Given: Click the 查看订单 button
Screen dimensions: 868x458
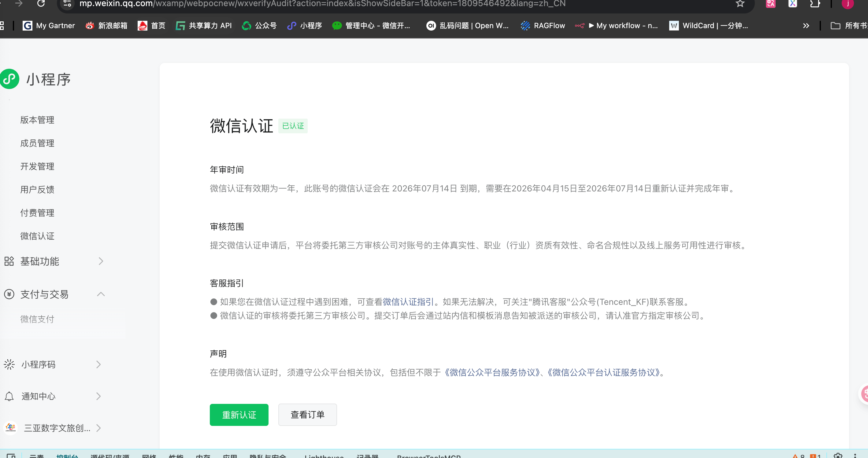Looking at the screenshot, I should click(x=307, y=415).
